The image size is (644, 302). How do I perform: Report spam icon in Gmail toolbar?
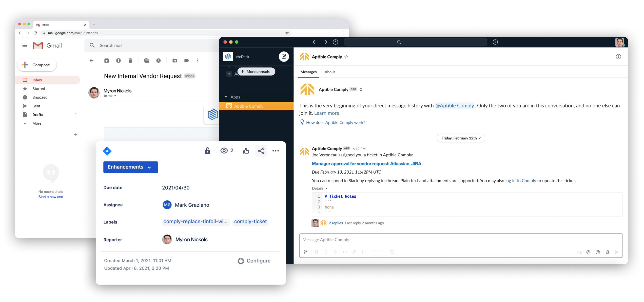119,61
